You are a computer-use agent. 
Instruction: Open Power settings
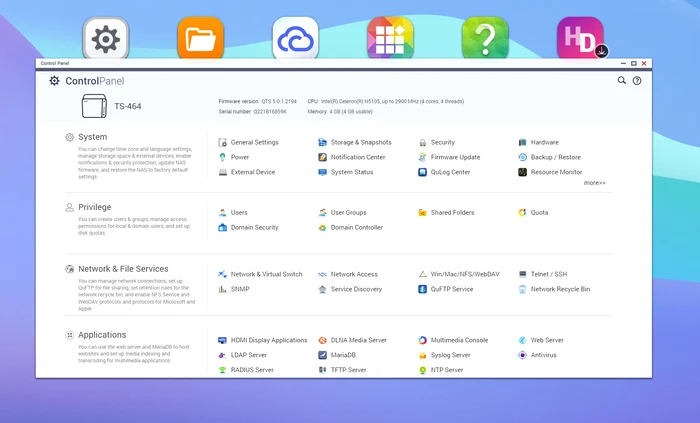pos(233,157)
